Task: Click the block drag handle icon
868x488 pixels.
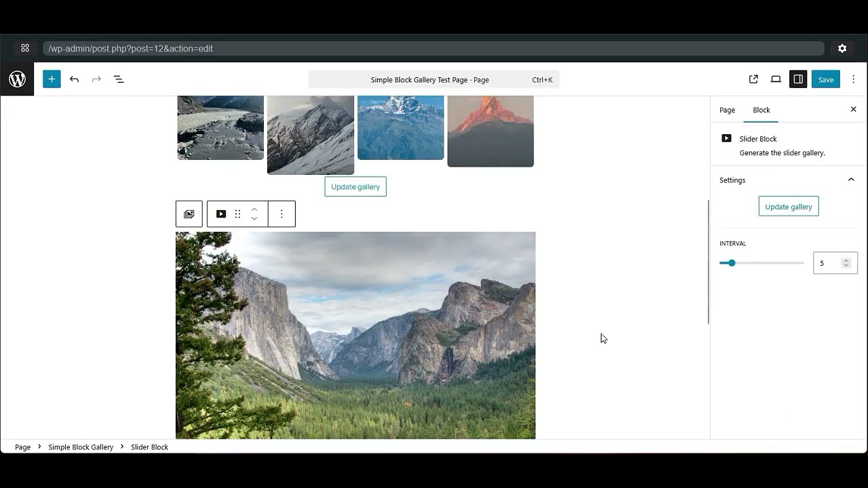Action: [x=237, y=214]
